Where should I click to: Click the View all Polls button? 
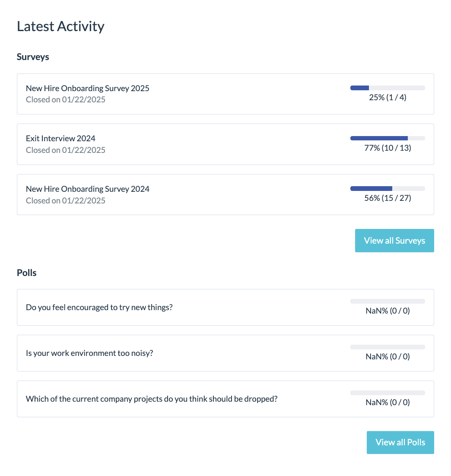[400, 442]
